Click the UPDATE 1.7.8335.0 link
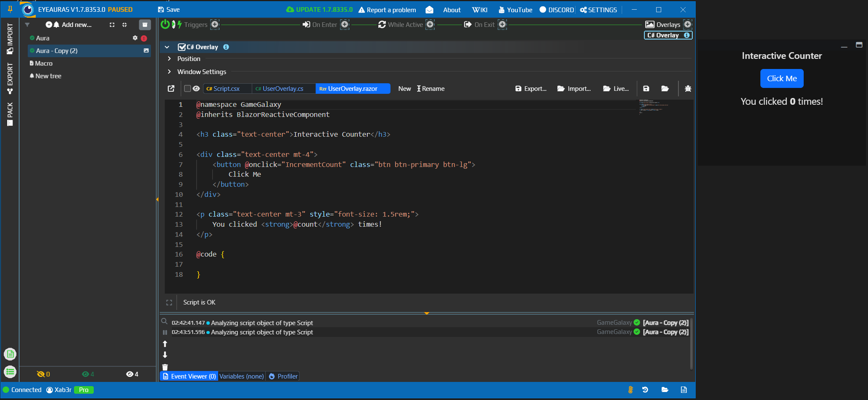The width and height of the screenshot is (868, 400). pos(319,9)
